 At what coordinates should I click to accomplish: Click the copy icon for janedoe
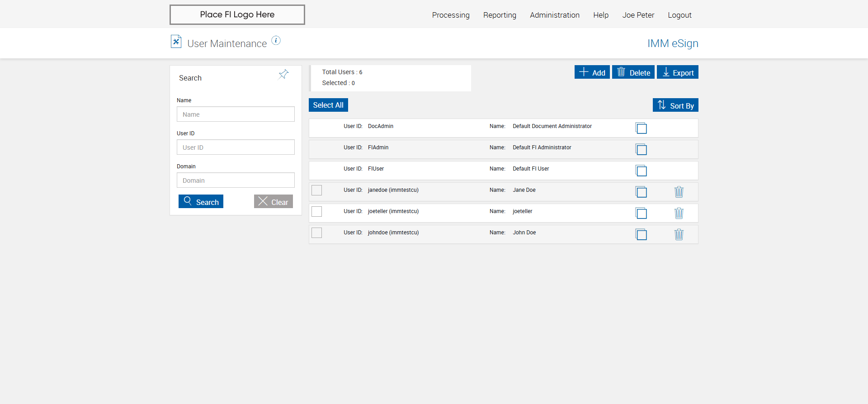[x=641, y=192]
